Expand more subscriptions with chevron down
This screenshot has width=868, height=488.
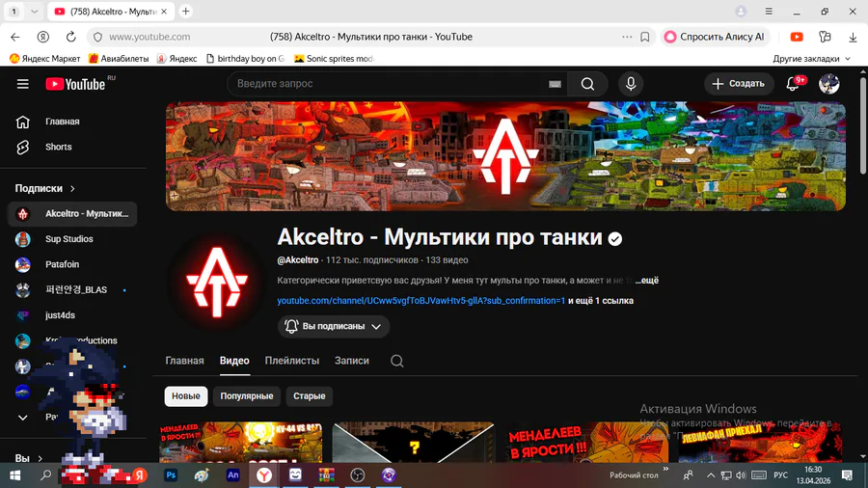23,418
